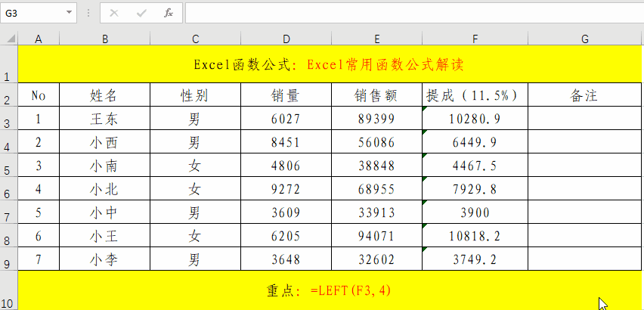Click the '性别' header cell

196,95
